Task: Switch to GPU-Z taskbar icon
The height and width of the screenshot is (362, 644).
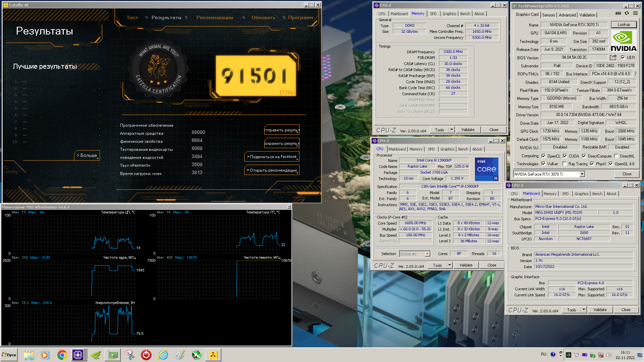Action: tap(113, 355)
